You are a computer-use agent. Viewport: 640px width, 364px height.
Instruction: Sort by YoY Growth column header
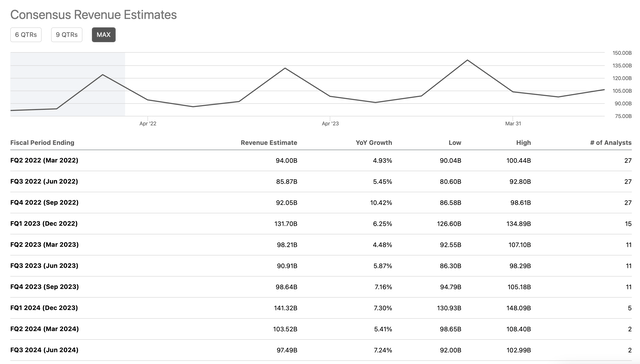[374, 142]
